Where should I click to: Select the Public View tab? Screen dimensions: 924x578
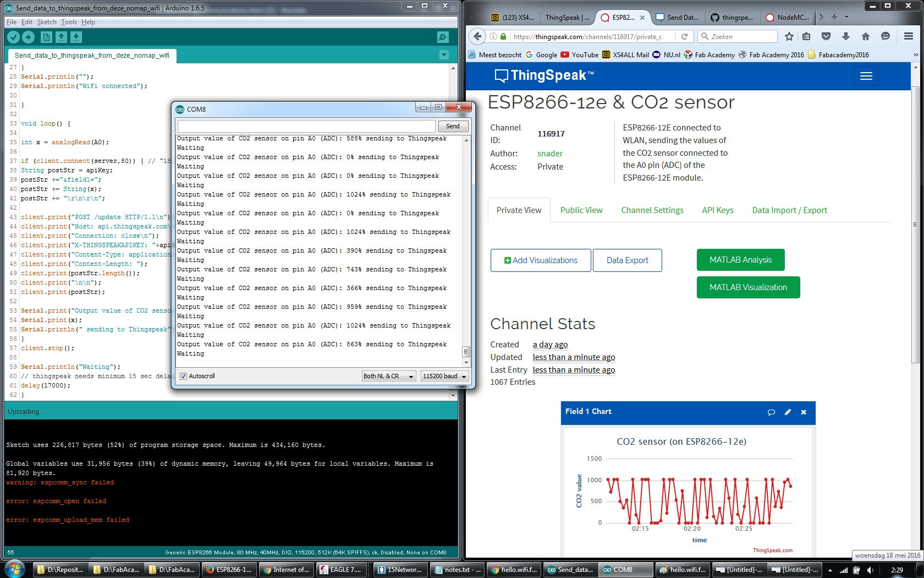tap(581, 210)
